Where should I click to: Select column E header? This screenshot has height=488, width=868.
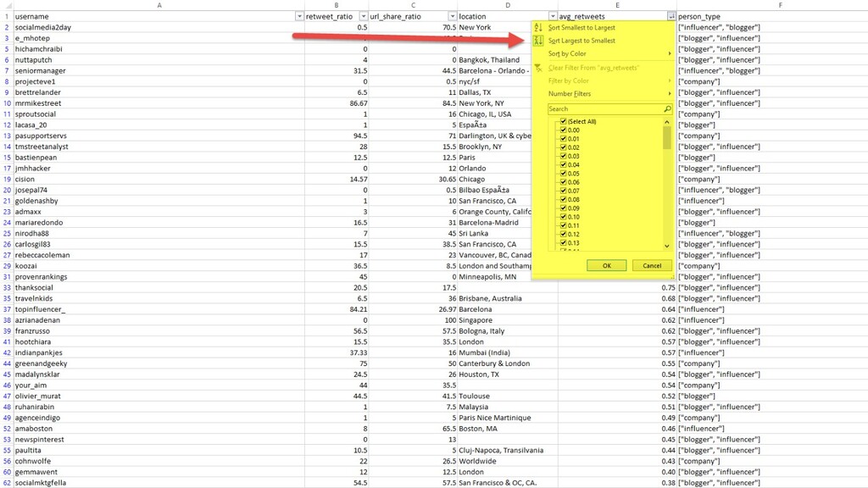tap(617, 5)
